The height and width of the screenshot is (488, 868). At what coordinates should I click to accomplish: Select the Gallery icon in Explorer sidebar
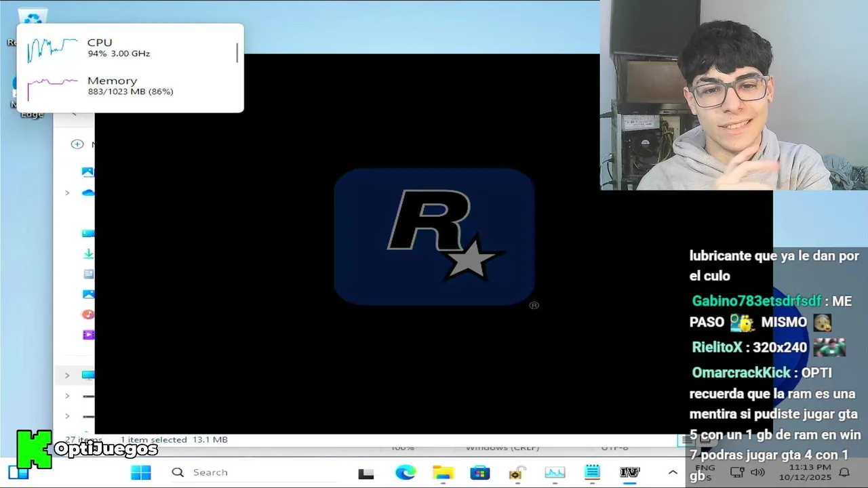tap(87, 172)
